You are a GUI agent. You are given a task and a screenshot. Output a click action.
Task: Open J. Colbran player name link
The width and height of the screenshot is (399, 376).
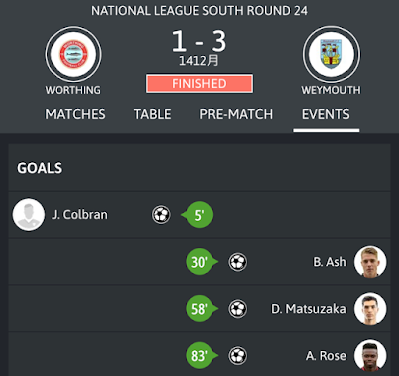click(x=80, y=215)
